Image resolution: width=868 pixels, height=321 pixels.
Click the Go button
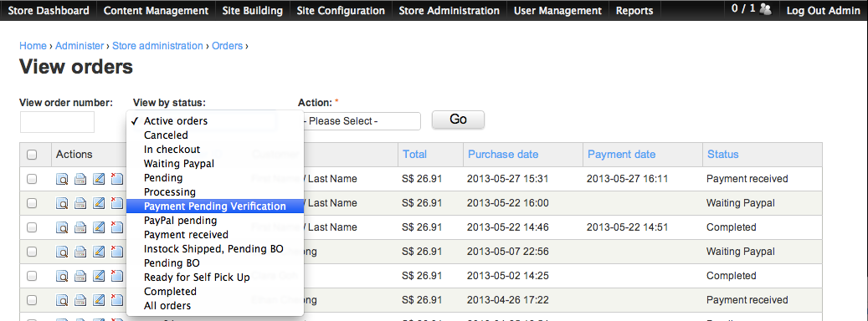pos(459,120)
